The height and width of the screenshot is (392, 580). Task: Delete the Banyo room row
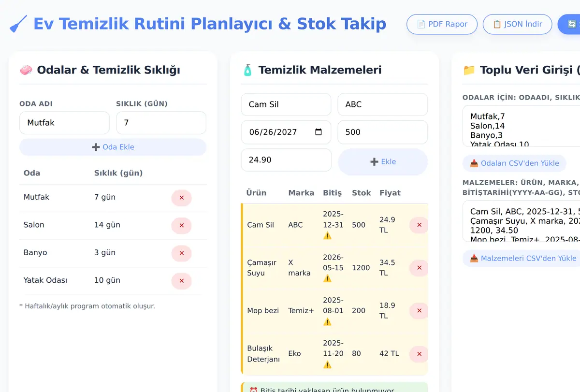click(181, 253)
